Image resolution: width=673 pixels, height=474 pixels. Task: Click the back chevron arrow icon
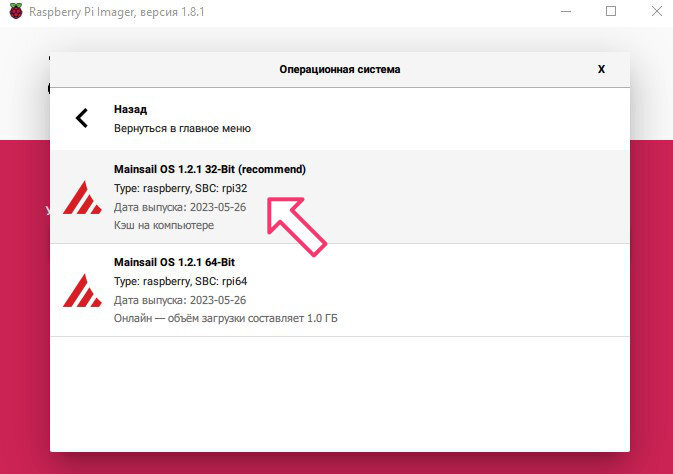point(82,118)
